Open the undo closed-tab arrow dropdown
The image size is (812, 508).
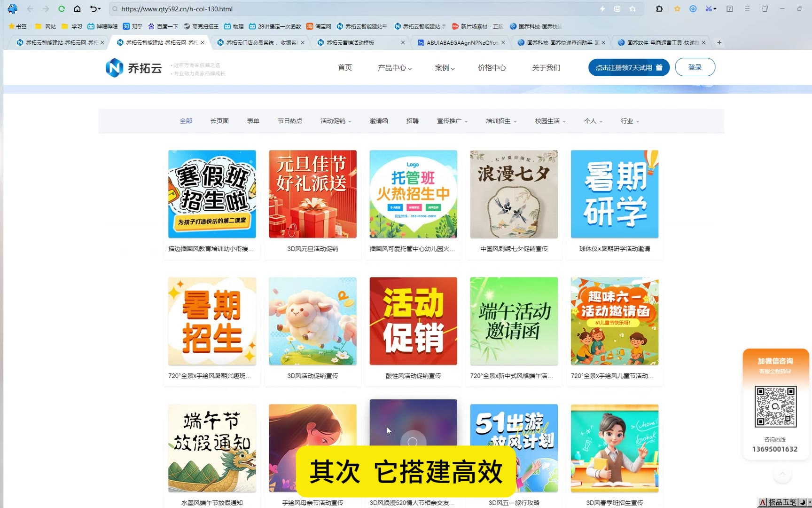[x=95, y=9]
